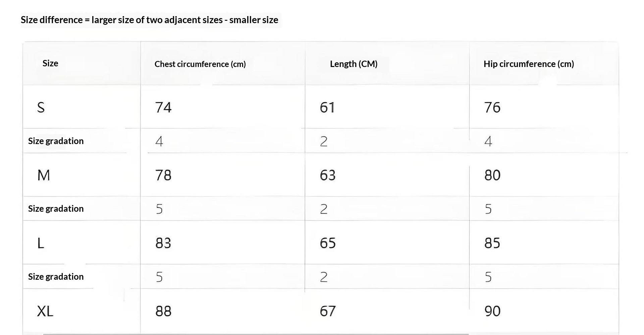Click the Length (CM) column header
644x335 pixels.
click(x=354, y=64)
